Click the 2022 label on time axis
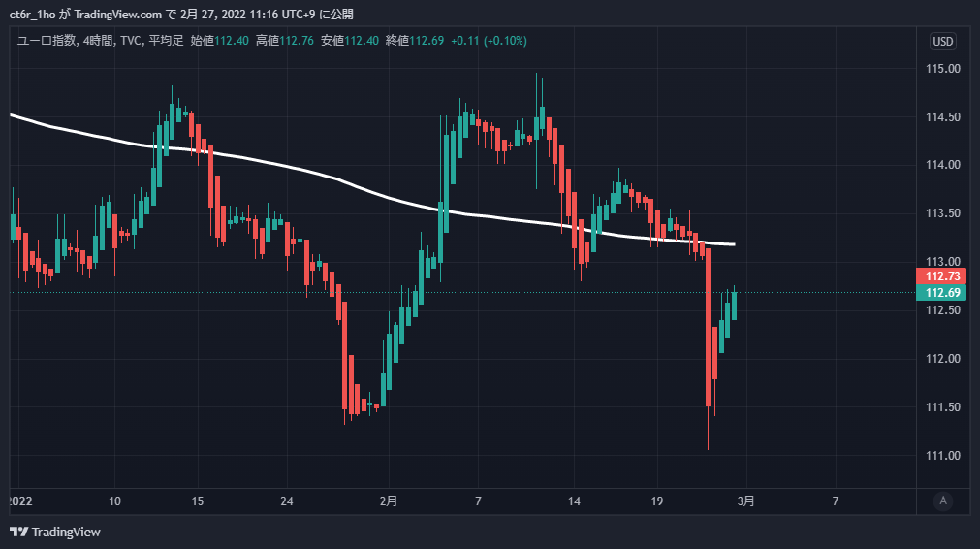The width and height of the screenshot is (980, 549). coord(21,501)
